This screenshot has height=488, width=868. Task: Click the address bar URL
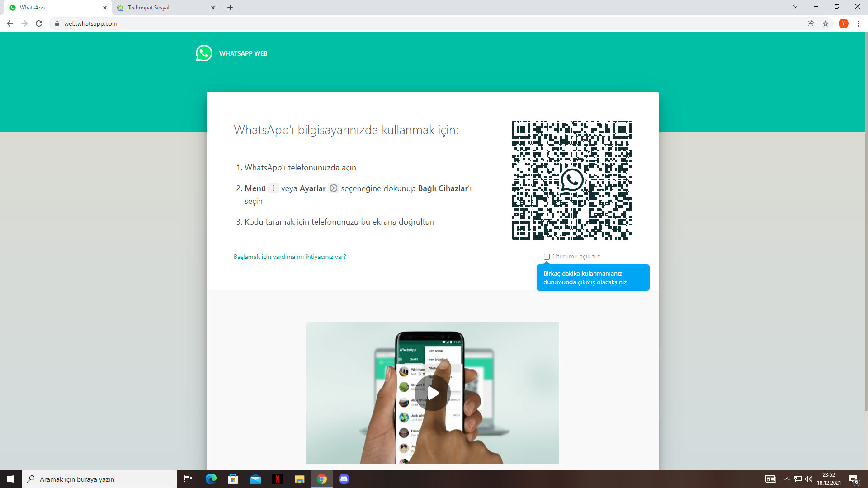point(90,23)
